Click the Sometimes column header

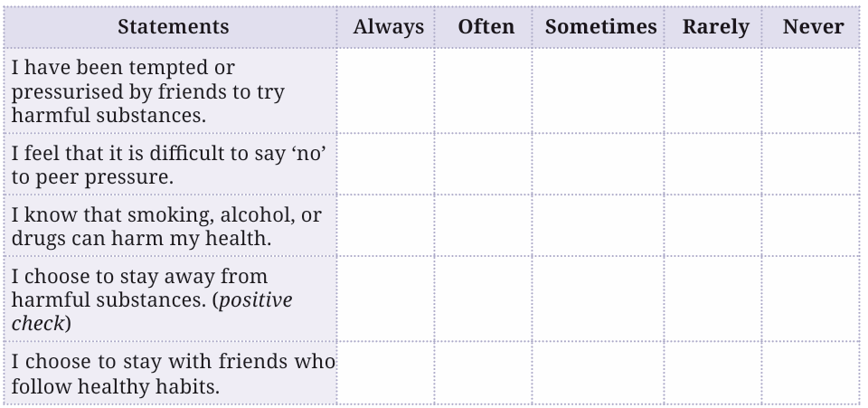[599, 27]
